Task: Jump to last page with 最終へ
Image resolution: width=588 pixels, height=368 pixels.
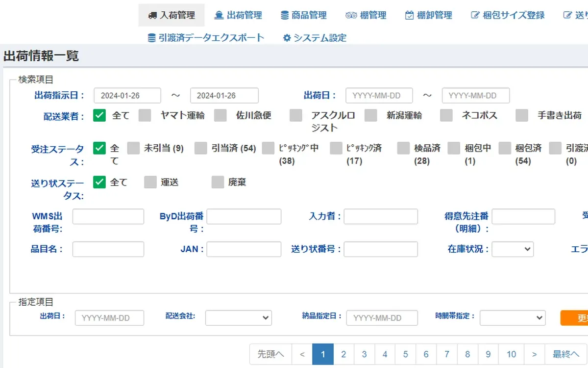Action: click(x=566, y=354)
